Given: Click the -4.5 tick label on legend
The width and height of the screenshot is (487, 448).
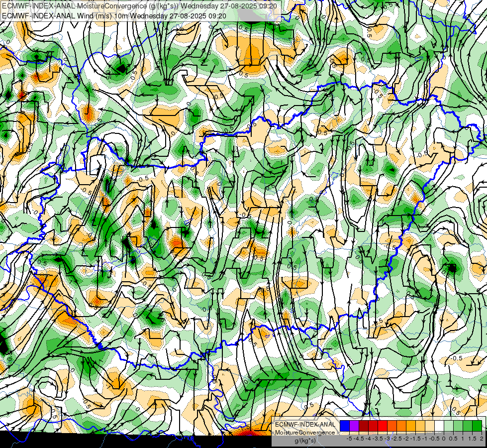Looking at the screenshot, I should [x=359, y=439].
